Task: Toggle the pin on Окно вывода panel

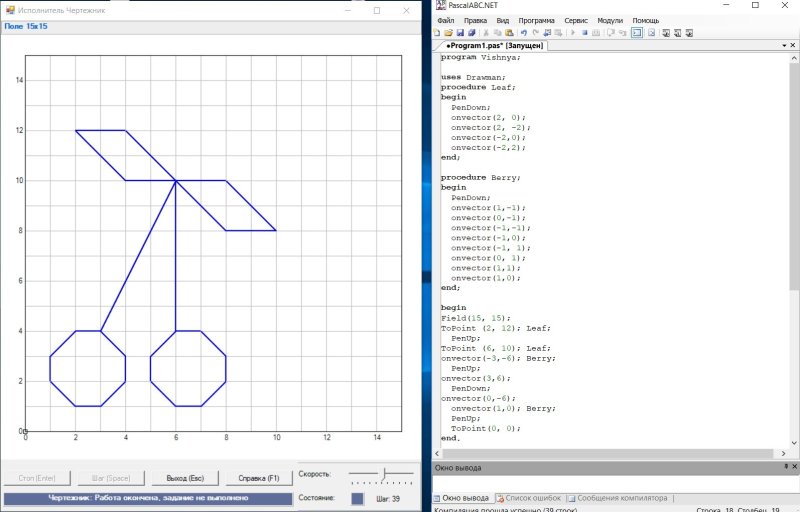Action: [x=785, y=467]
